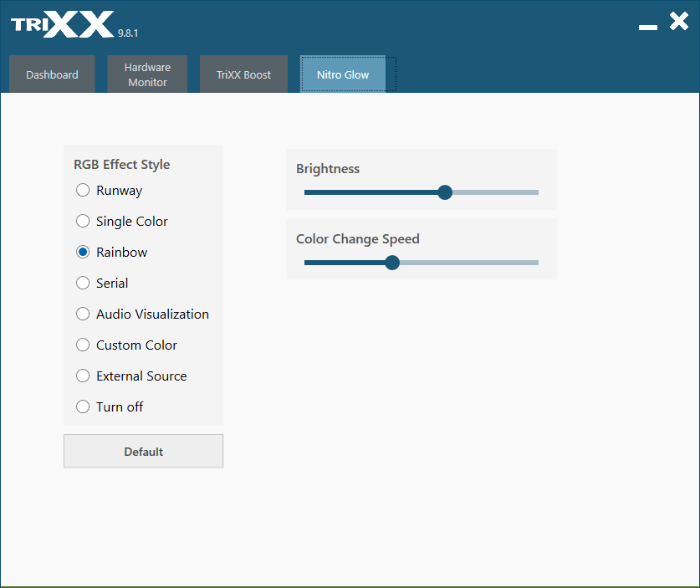Minimize the TriXX window
Viewport: 700px width, 588px height.
(648, 28)
